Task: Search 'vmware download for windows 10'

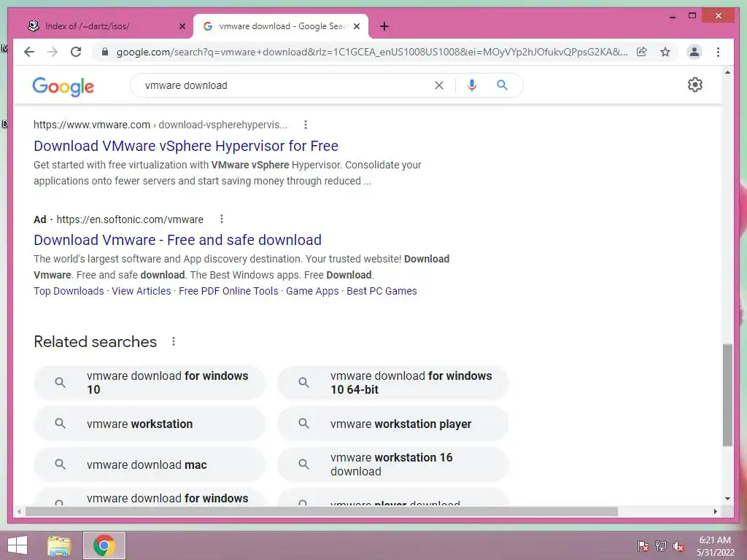Action: [149, 382]
